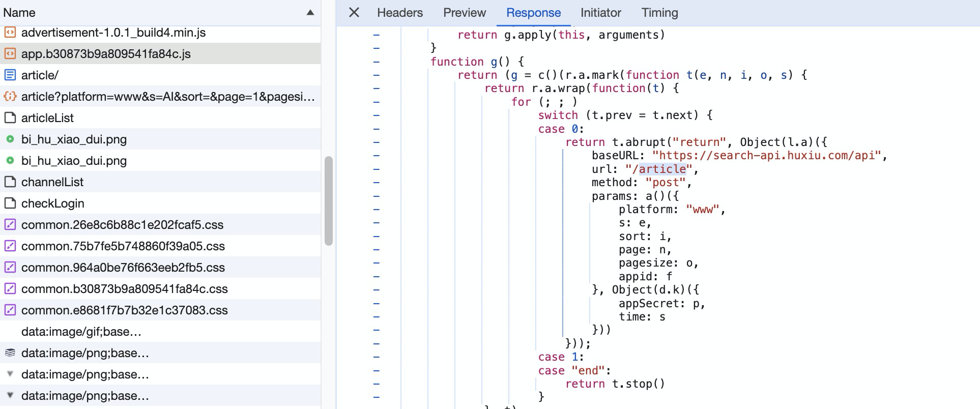Select common.75b7fe5b748860f39a05.css in the list
Screen dimensions: 980x409
coord(160,246)
